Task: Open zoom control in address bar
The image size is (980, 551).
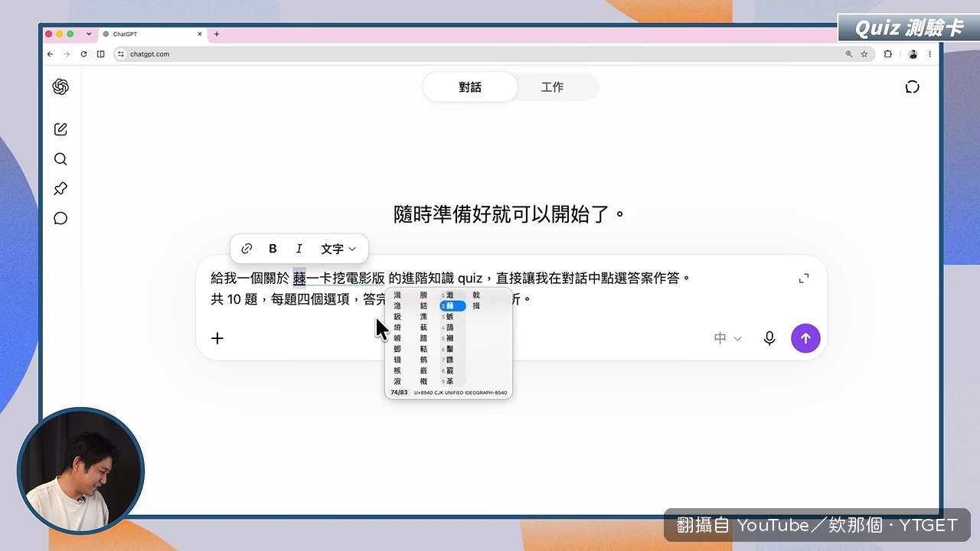Action: [x=848, y=54]
